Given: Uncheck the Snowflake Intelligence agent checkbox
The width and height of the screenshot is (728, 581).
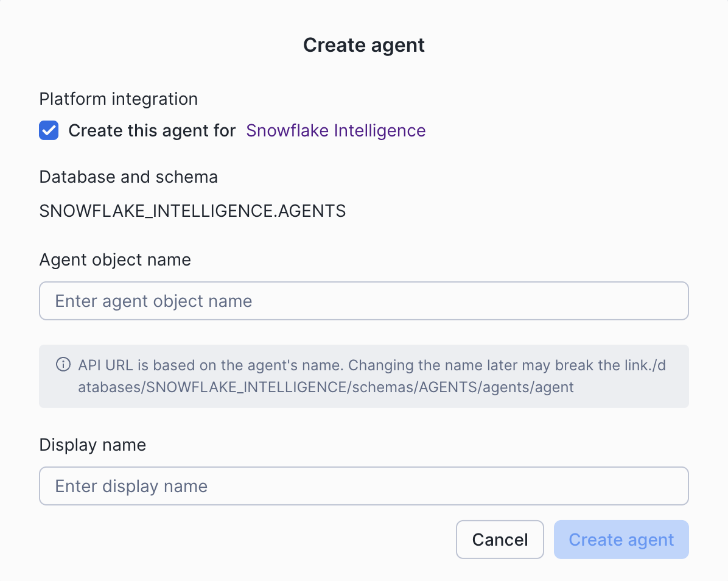Looking at the screenshot, I should click(49, 130).
